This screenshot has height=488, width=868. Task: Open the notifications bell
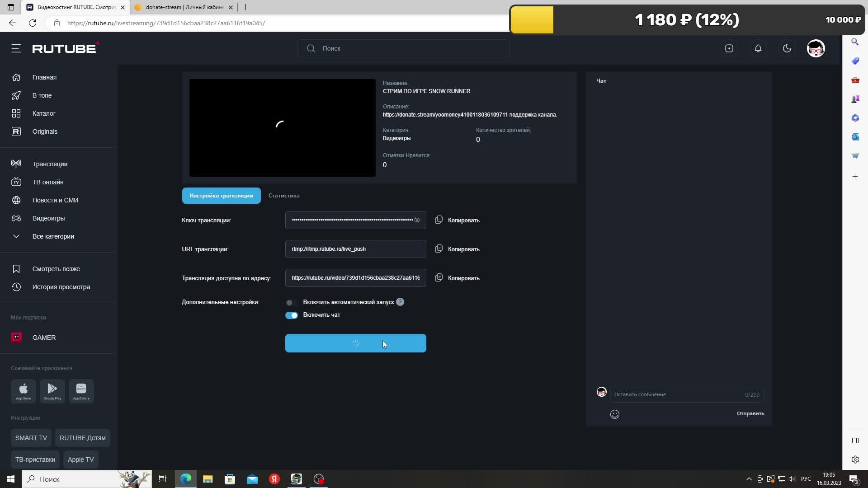coord(758,48)
